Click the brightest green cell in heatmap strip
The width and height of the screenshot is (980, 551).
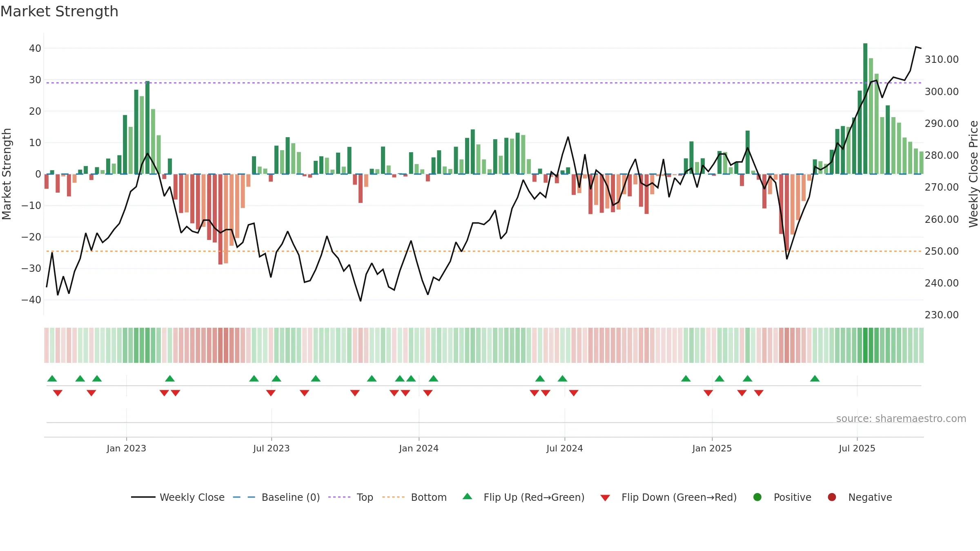click(x=865, y=345)
